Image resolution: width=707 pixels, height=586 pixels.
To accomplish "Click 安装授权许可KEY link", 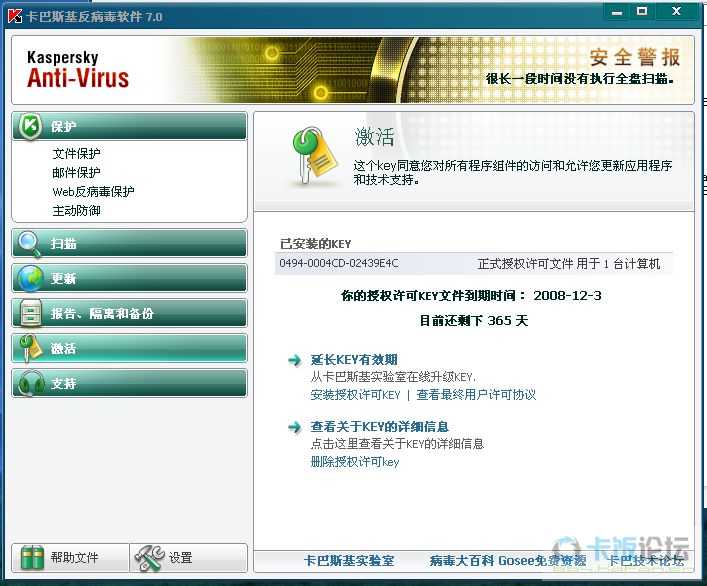I will pyautogui.click(x=355, y=395).
